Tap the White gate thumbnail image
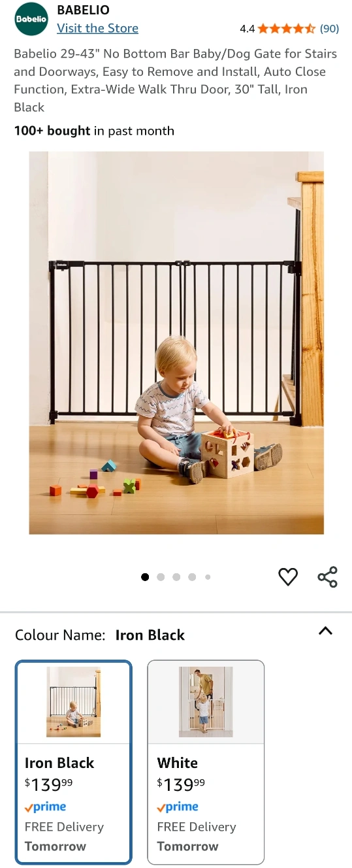 coord(206,702)
